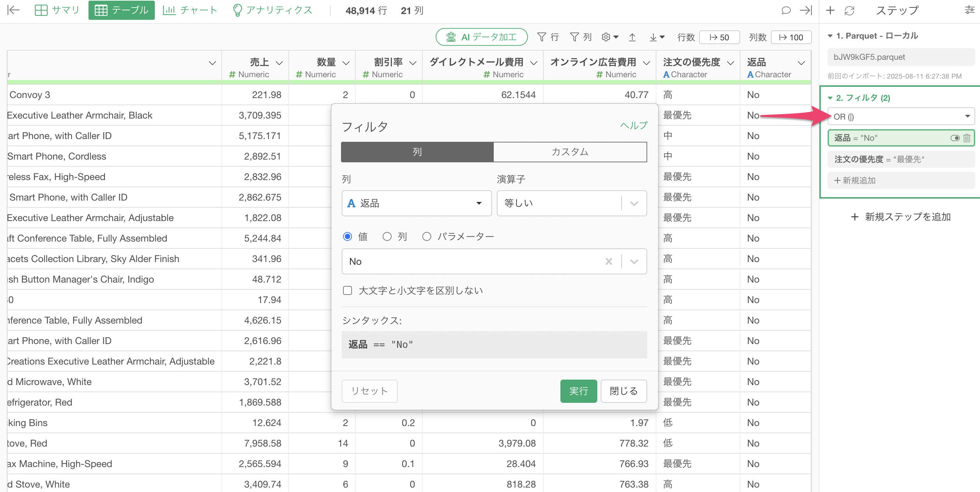Select 7,958.58 cell in 売上 column
This screenshot has height=492, width=980.
255,443
